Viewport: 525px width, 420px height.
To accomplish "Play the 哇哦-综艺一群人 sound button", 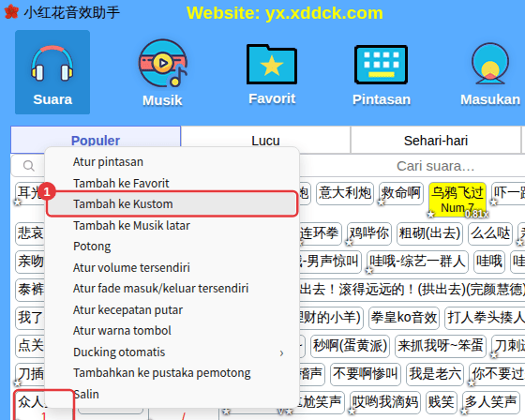I will click(x=417, y=262).
